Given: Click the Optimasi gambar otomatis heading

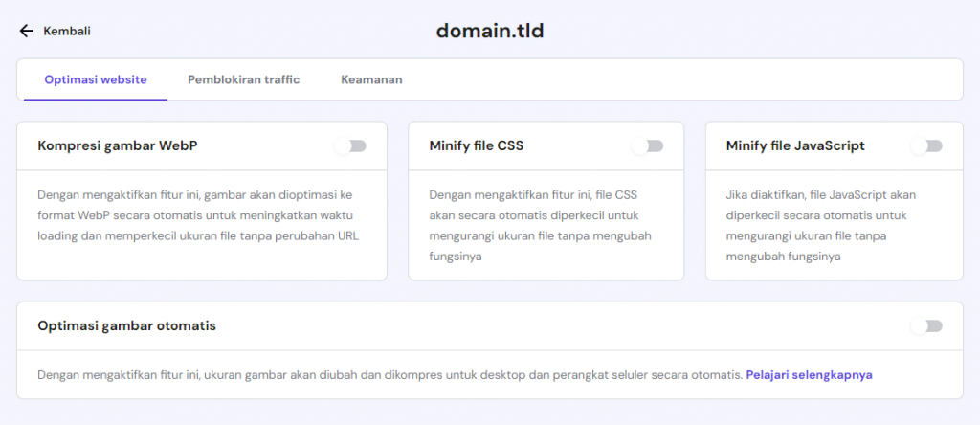Looking at the screenshot, I should (x=126, y=326).
